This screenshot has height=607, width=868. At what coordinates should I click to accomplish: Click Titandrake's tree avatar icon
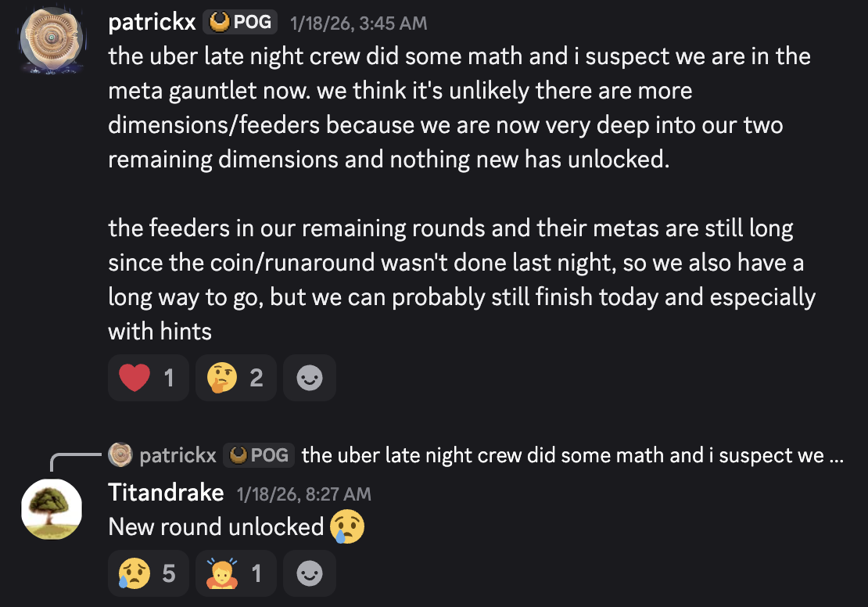pos(51,509)
